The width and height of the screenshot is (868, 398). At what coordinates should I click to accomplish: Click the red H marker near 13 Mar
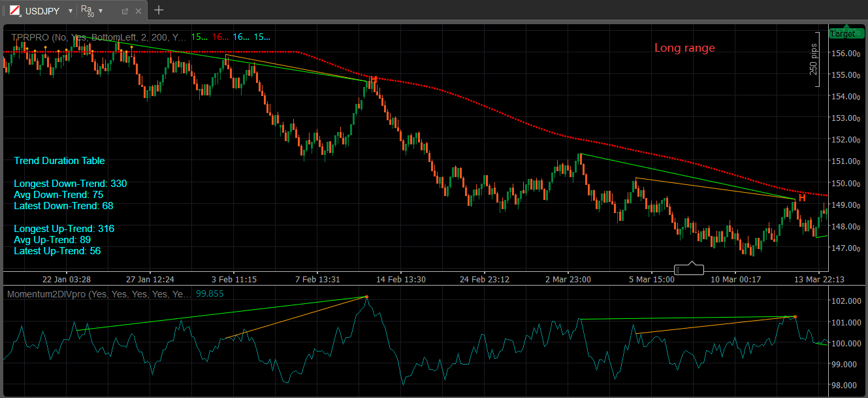tap(802, 198)
